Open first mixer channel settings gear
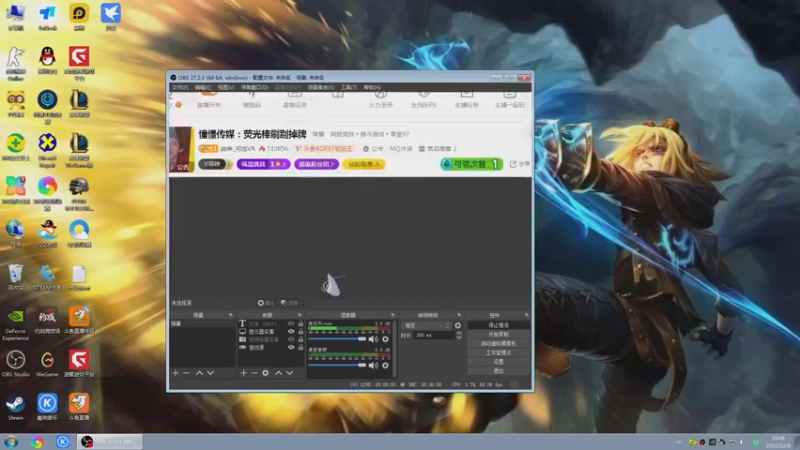Viewport: 800px width, 450px height. pyautogui.click(x=385, y=339)
